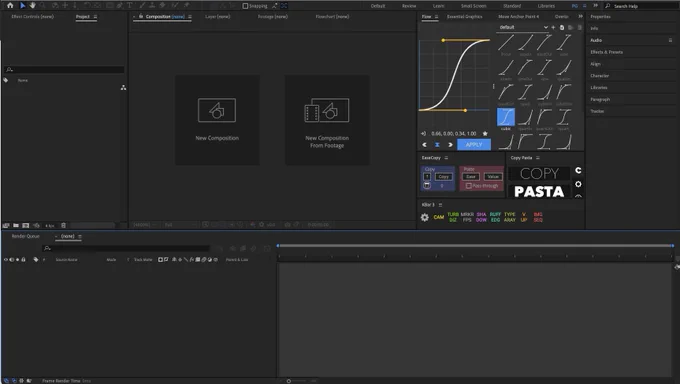The width and height of the screenshot is (680, 384).
Task: Click New Composition From Footage icon
Action: click(x=327, y=110)
